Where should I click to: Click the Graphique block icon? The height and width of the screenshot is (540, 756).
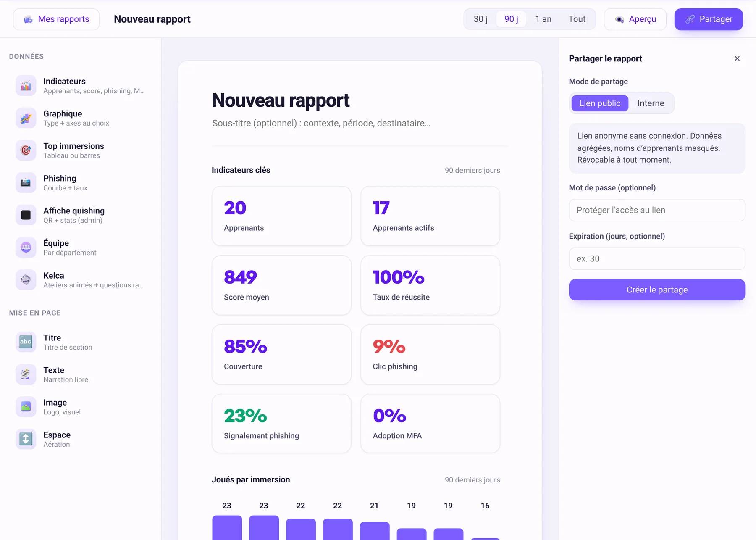point(26,118)
